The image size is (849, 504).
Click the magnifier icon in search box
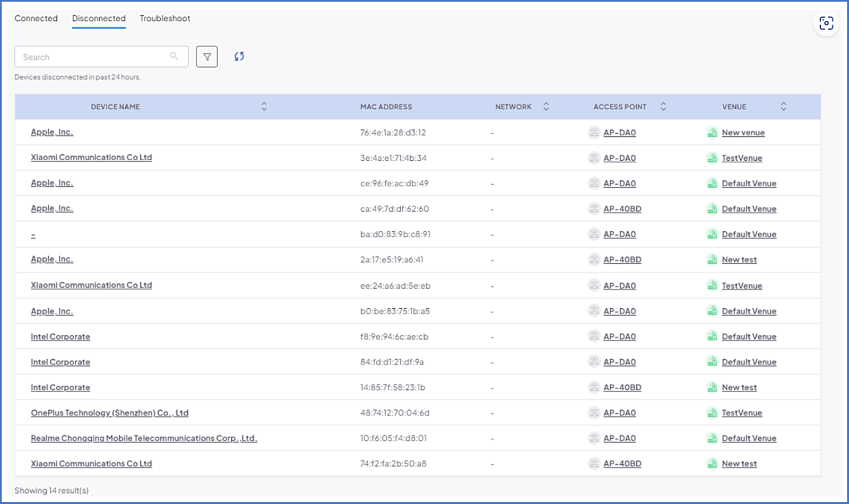tap(174, 56)
